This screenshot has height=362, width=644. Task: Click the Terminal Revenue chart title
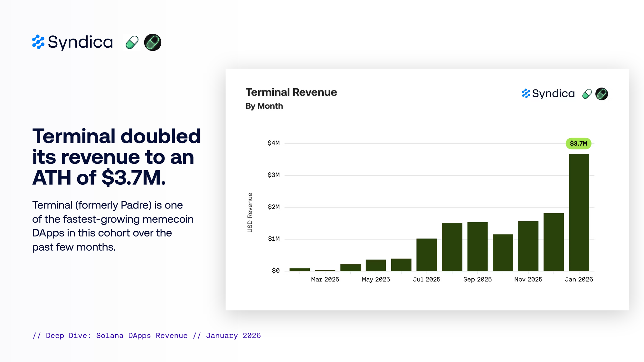[x=291, y=92]
